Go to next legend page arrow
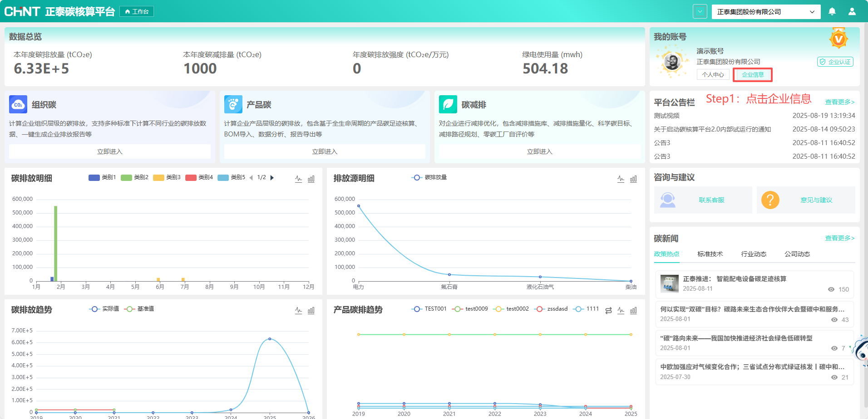This screenshot has width=868, height=419. point(272,177)
